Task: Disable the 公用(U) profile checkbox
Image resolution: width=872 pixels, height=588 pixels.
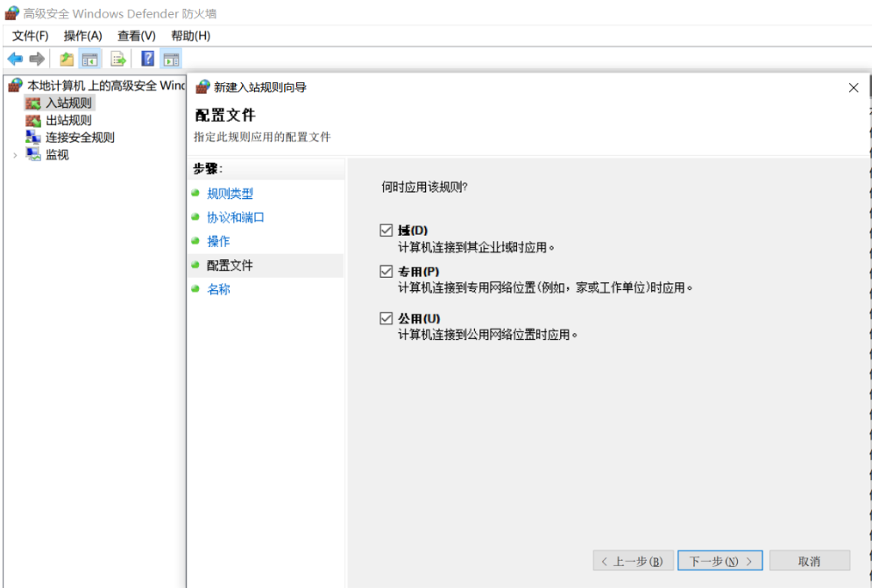Action: 386,318
